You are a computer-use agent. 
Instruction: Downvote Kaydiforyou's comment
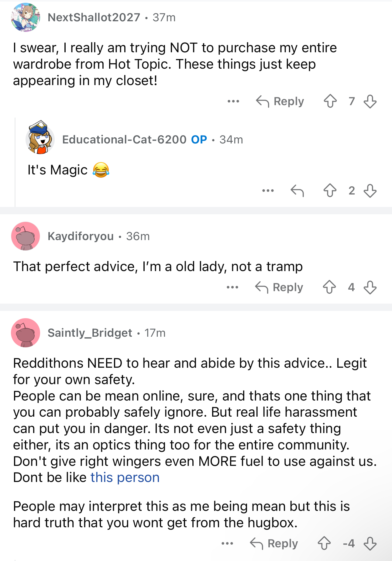(x=370, y=287)
